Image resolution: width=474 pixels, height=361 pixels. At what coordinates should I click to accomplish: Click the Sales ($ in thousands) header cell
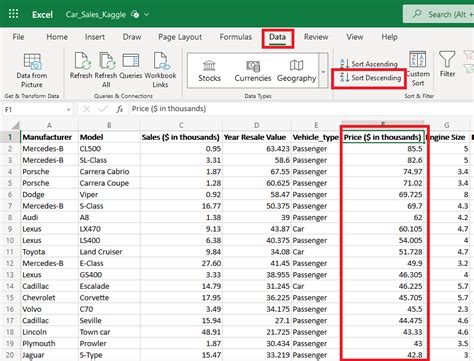181,137
